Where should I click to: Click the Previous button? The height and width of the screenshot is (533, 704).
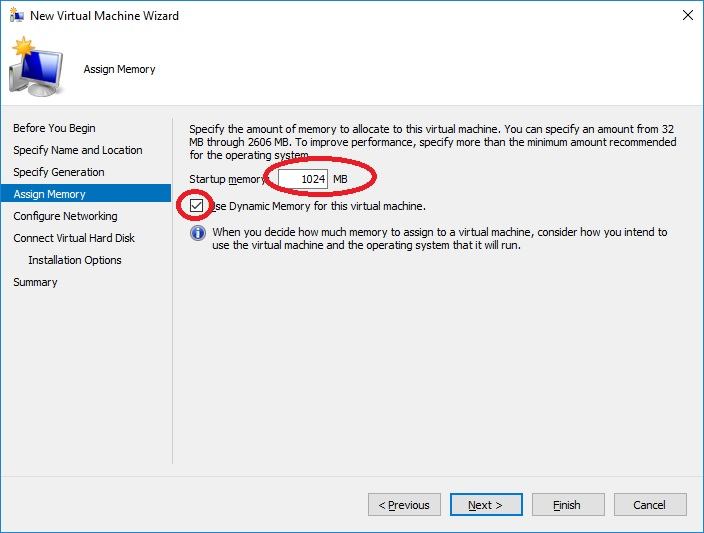click(405, 505)
